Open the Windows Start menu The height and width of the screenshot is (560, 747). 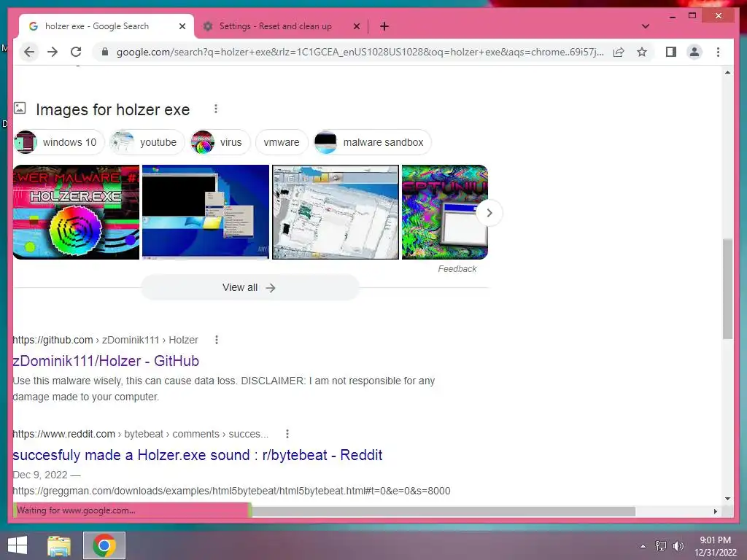click(18, 545)
